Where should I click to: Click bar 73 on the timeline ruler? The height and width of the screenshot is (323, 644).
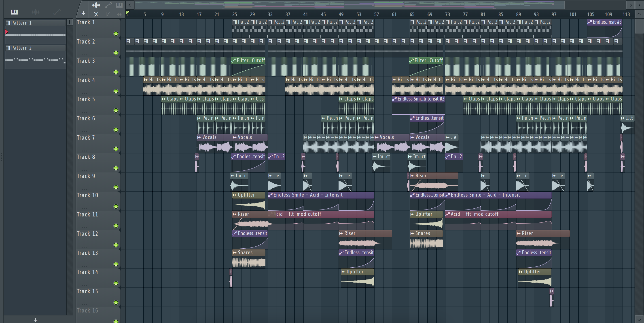coord(447,14)
